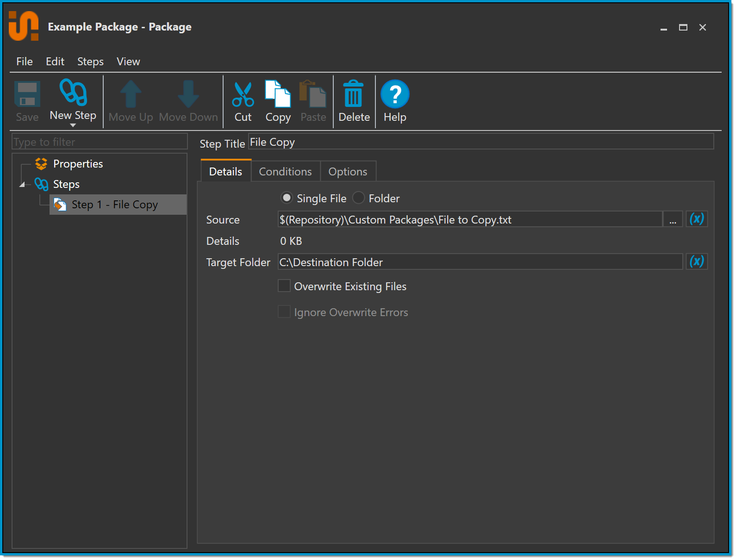This screenshot has height=560, width=736.
Task: Click the Source label text
Action: (223, 220)
